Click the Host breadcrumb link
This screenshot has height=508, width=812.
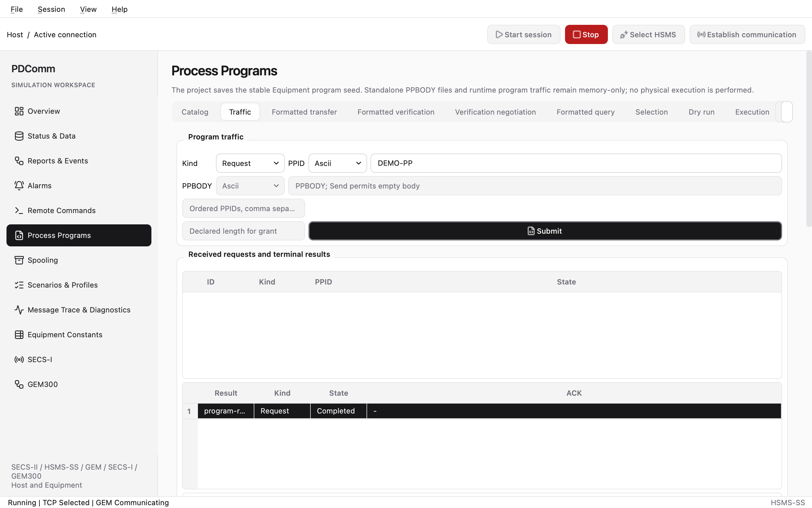click(15, 35)
